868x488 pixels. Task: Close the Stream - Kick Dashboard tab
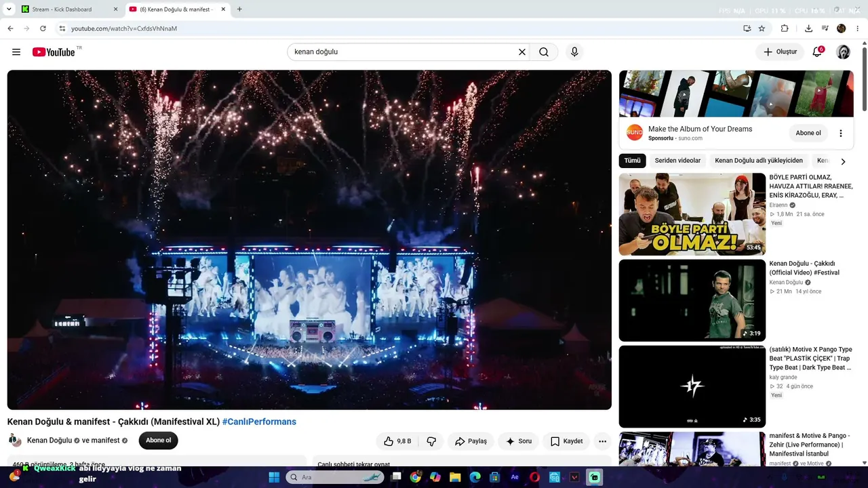click(115, 9)
